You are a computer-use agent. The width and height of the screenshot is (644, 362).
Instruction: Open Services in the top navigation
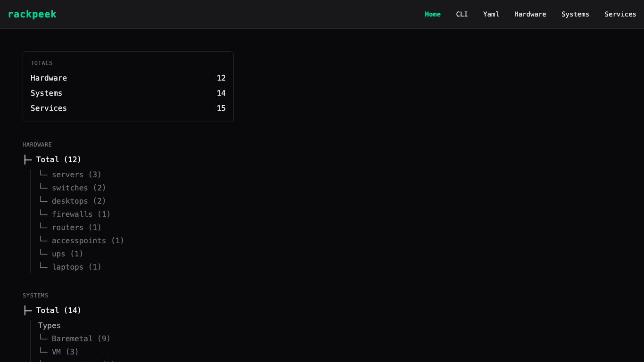(620, 14)
